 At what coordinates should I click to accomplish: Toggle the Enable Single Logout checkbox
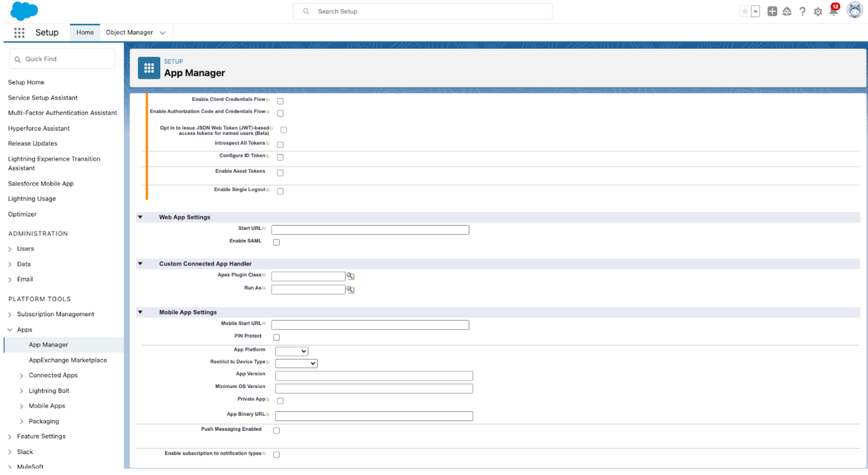(279, 191)
